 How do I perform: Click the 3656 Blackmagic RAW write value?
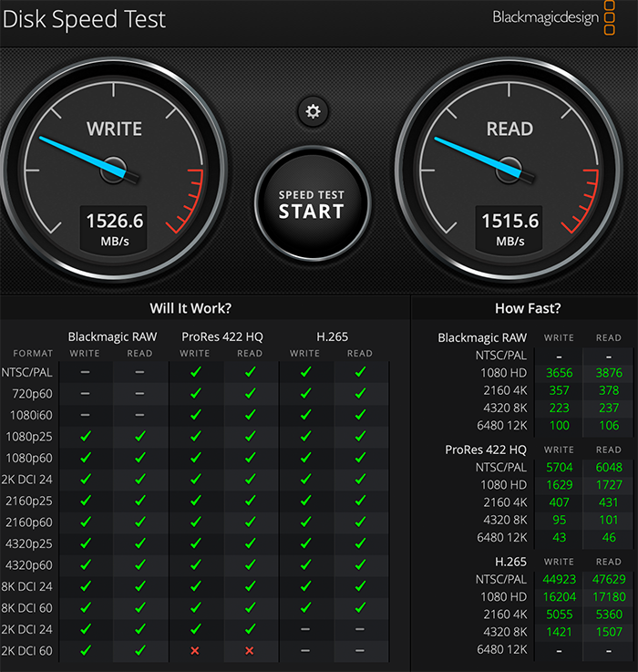click(559, 373)
